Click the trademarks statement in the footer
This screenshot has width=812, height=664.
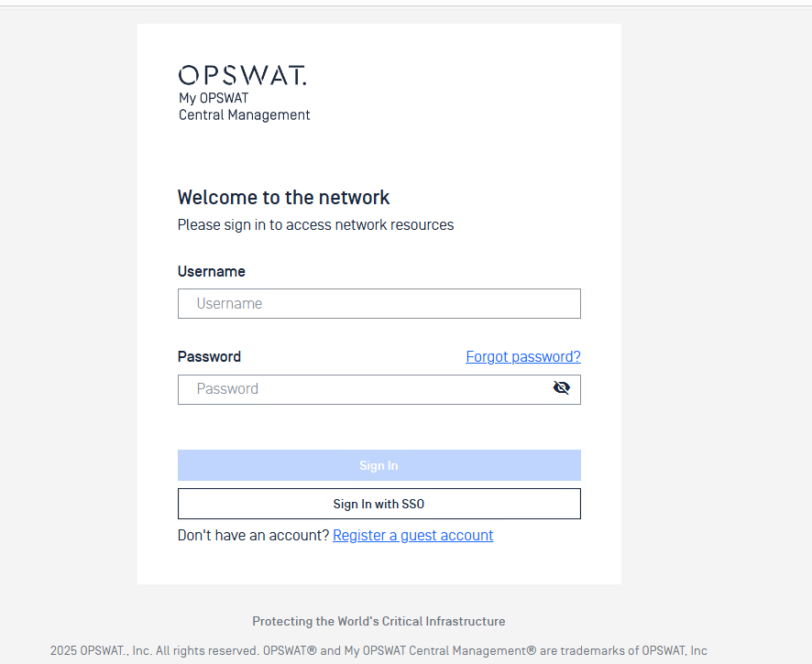(x=486, y=651)
